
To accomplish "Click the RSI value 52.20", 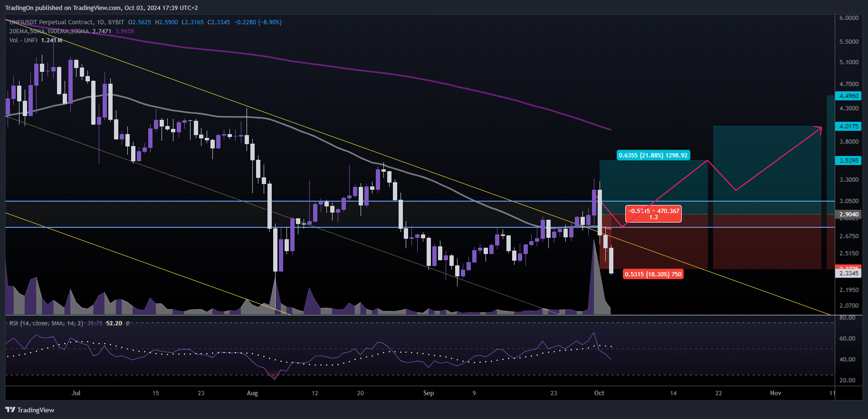I will coord(114,323).
